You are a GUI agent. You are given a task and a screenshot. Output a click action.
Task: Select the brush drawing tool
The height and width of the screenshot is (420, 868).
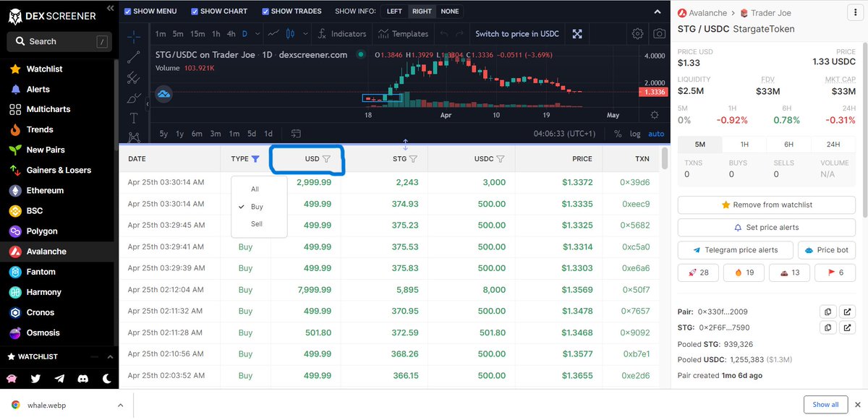point(134,98)
